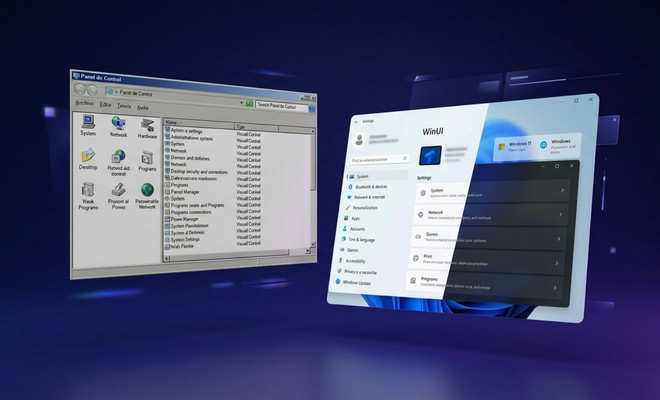Open the Hardware icon in the classic panel

[147, 128]
